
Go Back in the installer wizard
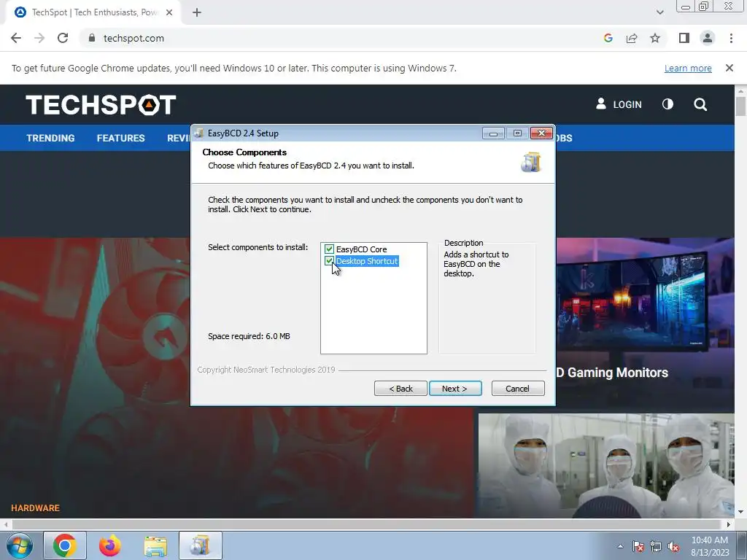click(400, 389)
